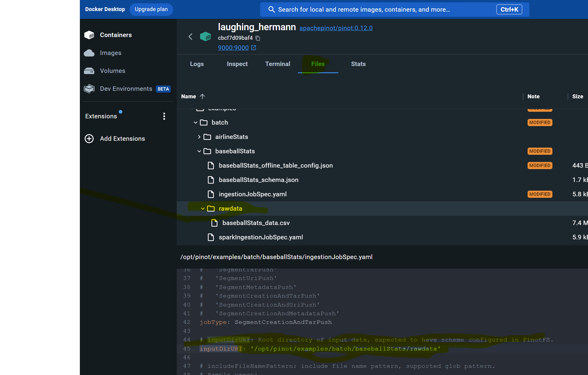Open the Containers section in sidebar

tap(116, 35)
